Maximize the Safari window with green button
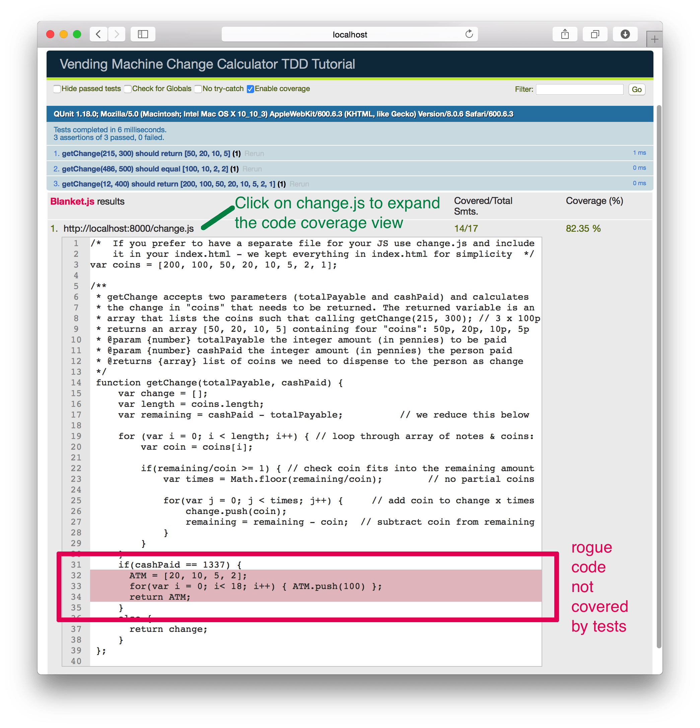 77,34
